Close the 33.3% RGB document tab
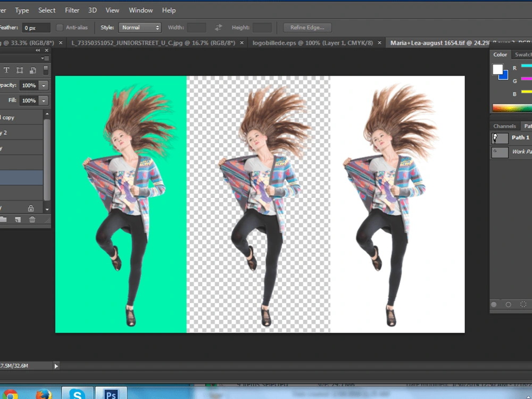Viewport: 532px width, 399px height. (x=61, y=43)
